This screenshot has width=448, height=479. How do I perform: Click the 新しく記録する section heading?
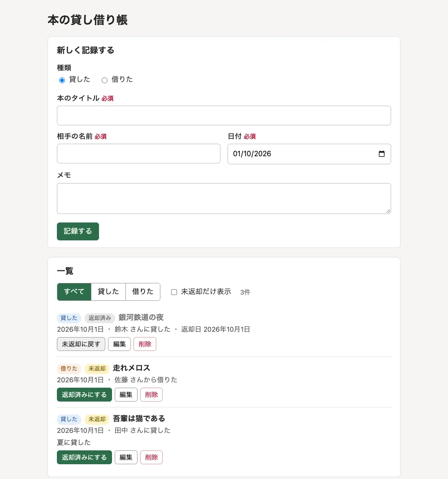(86, 50)
